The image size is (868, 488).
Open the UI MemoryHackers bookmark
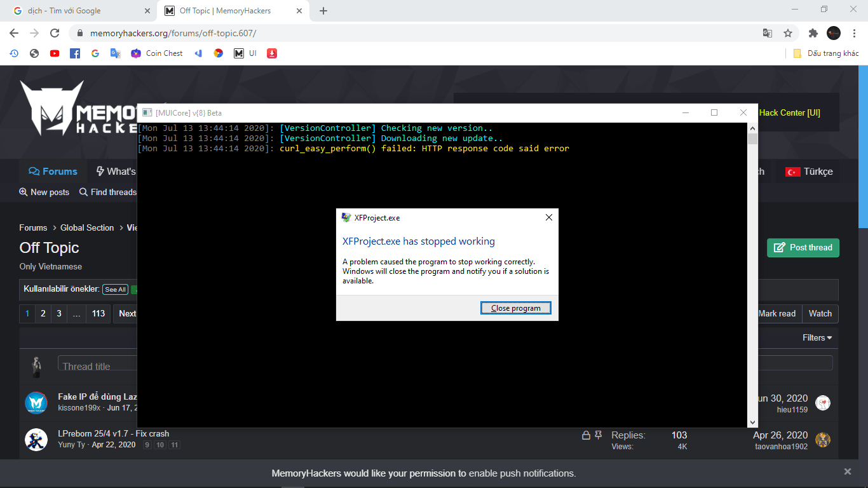pos(245,53)
